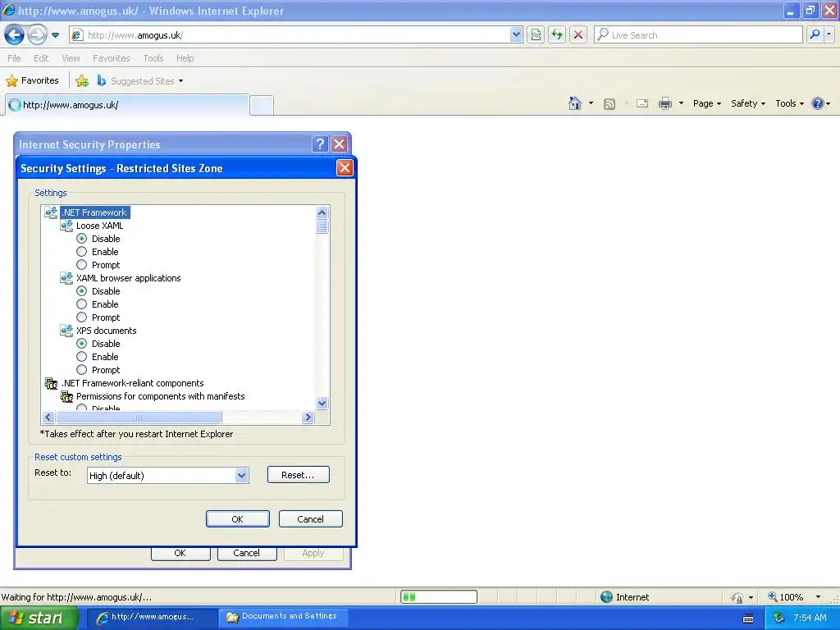Select Enable for XAML browser applications
The height and width of the screenshot is (630, 840).
pyautogui.click(x=81, y=304)
